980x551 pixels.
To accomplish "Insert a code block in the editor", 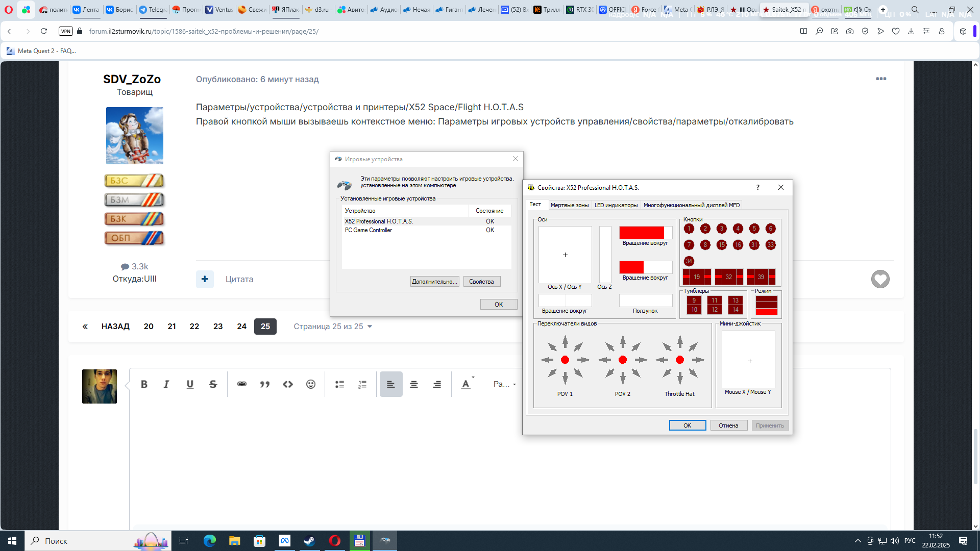I will tap(288, 384).
